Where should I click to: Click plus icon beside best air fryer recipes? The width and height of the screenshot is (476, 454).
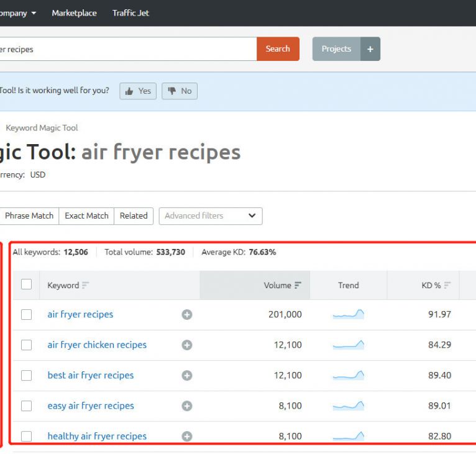tap(187, 376)
